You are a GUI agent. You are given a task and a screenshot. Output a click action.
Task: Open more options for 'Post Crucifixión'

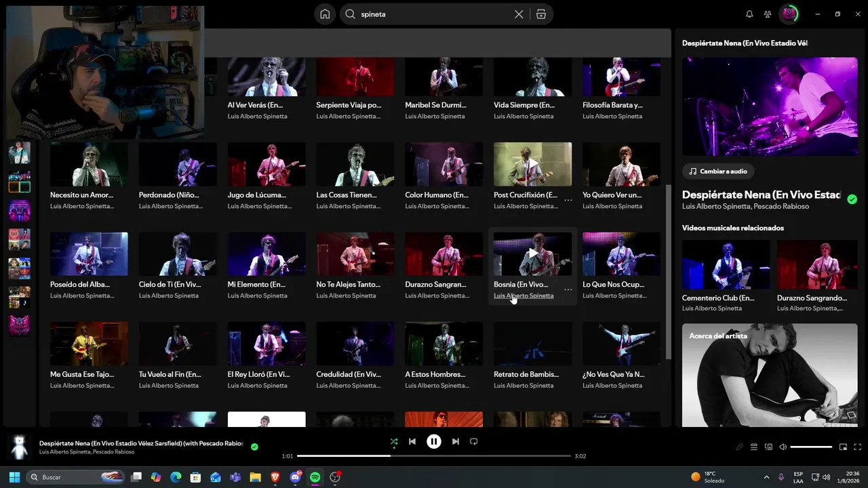click(x=568, y=200)
